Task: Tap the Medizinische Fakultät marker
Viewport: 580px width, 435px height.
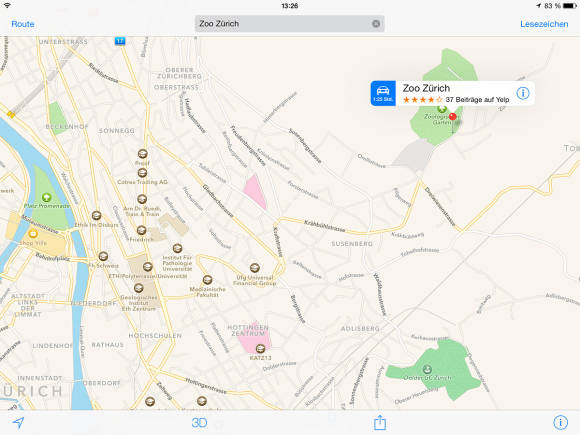Action: click(x=208, y=279)
